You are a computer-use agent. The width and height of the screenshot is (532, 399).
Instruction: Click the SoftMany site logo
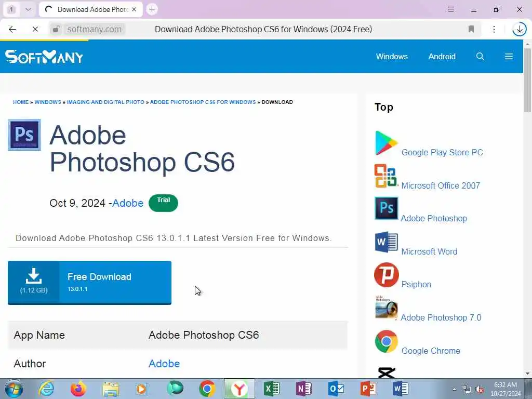tap(44, 57)
